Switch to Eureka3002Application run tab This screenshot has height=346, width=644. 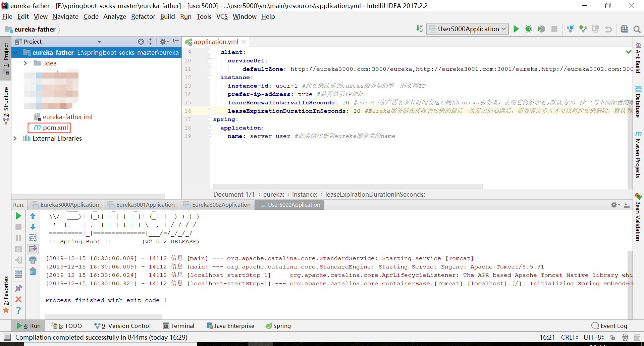click(x=217, y=205)
